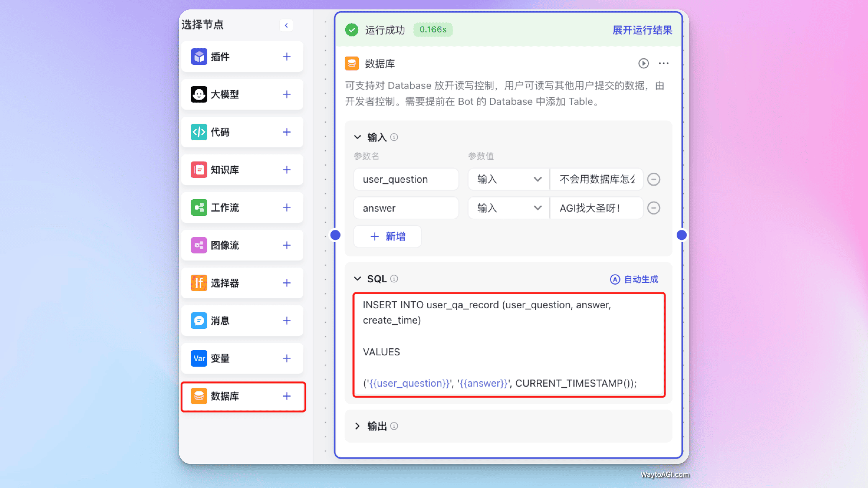868x488 pixels.
Task: Click 展开运行结果 to expand run results
Action: point(642,30)
